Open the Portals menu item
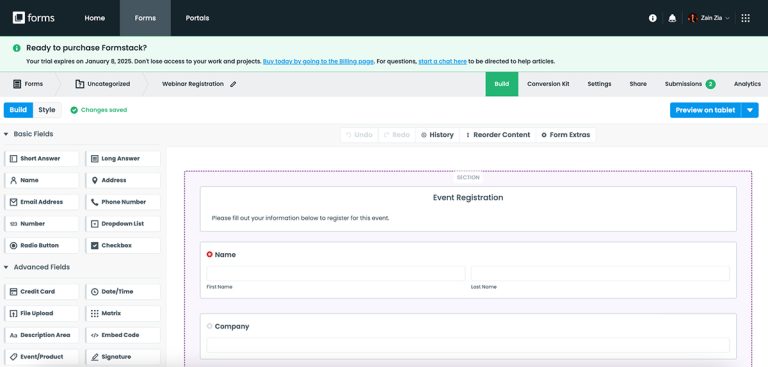 pyautogui.click(x=197, y=18)
